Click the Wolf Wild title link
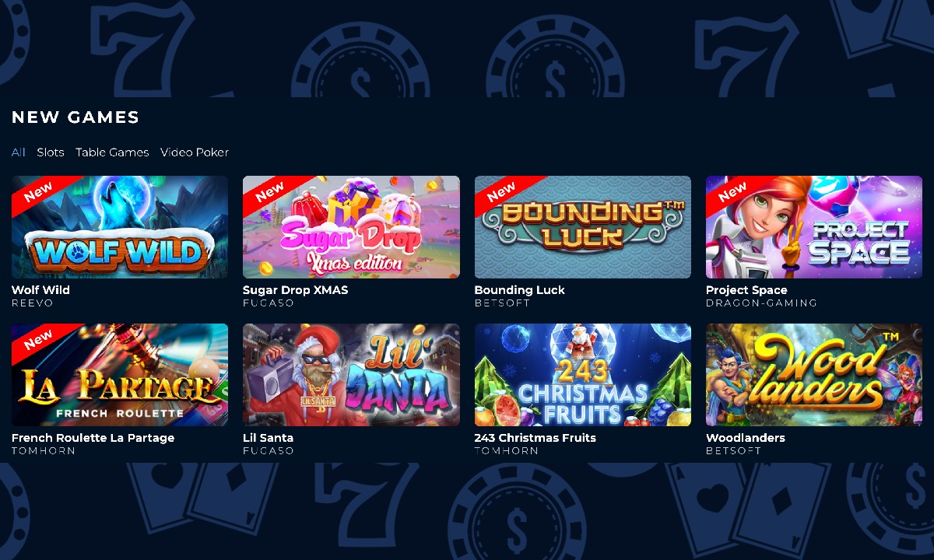 point(40,290)
